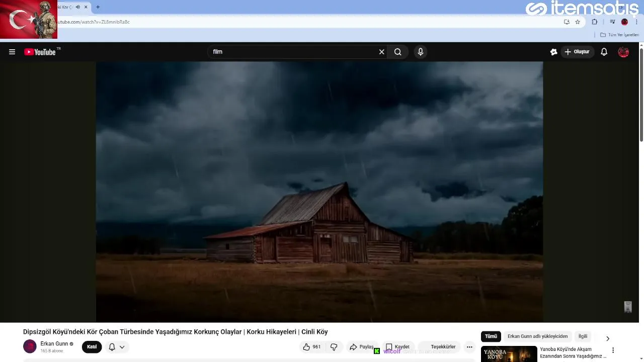The image size is (644, 362).
Task: Open Chrome extensions puzzle icon
Action: [x=595, y=22]
